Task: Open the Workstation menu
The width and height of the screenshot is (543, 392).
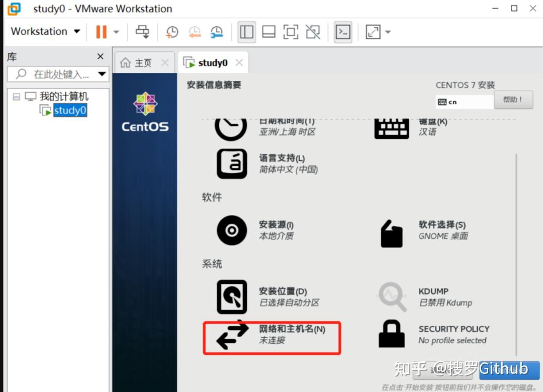Action: pos(45,32)
